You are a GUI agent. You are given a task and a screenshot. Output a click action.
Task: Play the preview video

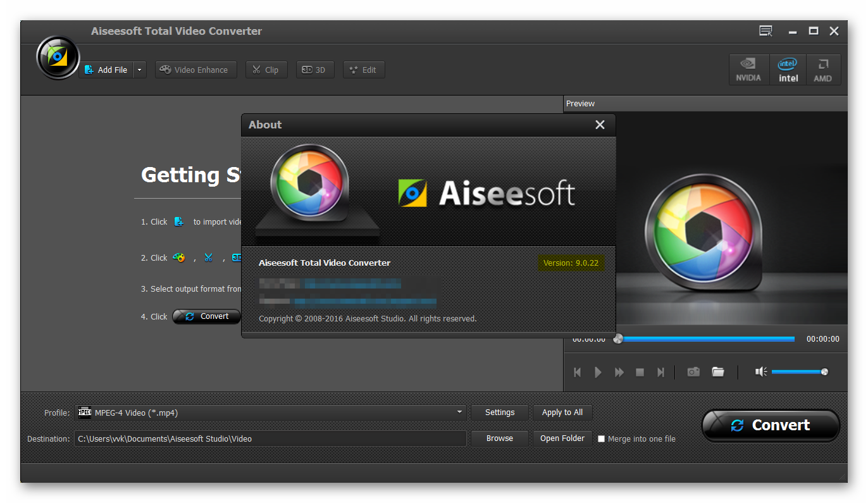click(598, 372)
